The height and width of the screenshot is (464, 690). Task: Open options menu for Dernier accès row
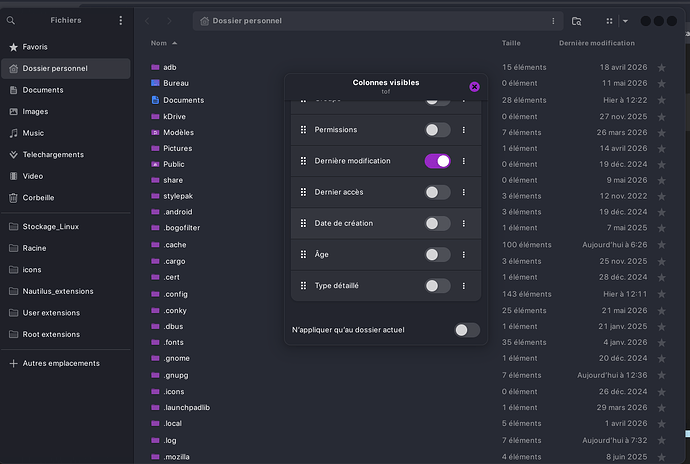point(463,192)
